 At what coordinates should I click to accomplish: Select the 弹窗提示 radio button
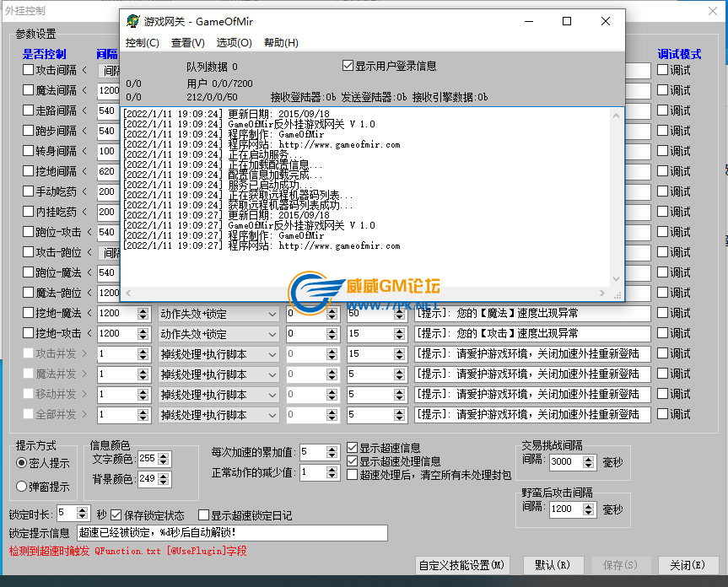(x=22, y=487)
